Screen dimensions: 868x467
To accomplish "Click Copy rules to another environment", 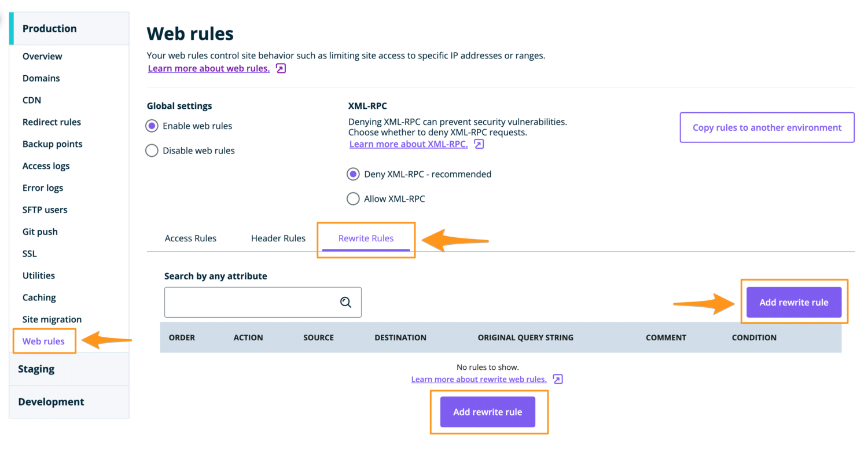I will click(767, 127).
